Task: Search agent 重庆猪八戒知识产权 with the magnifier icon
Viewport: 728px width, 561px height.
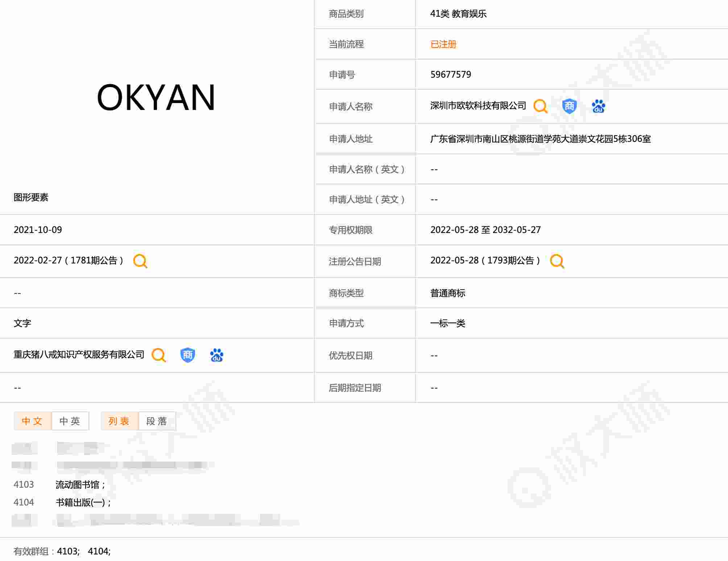Action: tap(158, 355)
